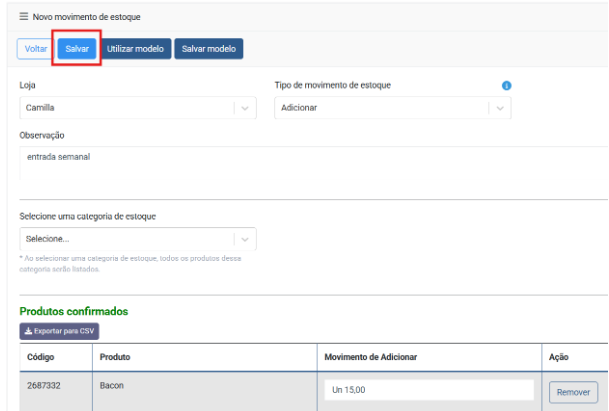Click the Salvar modelo button

point(209,49)
